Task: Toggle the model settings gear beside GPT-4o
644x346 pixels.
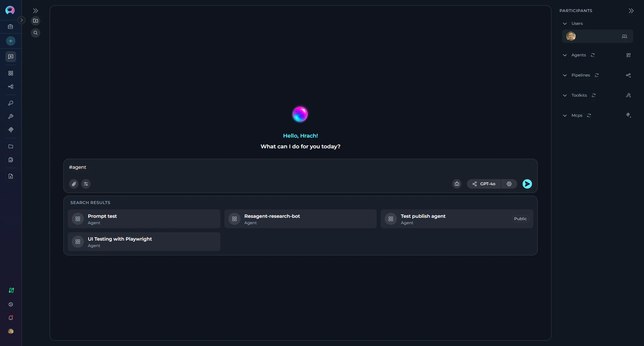Action: point(509,184)
